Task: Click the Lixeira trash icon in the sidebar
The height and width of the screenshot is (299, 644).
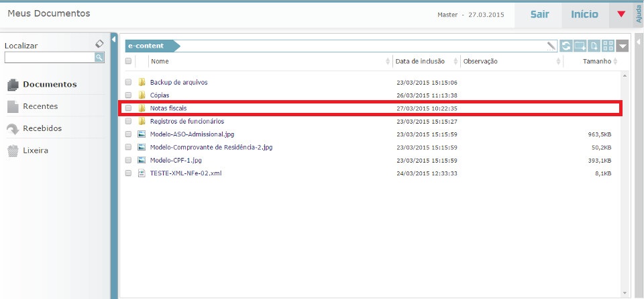Action: point(12,151)
